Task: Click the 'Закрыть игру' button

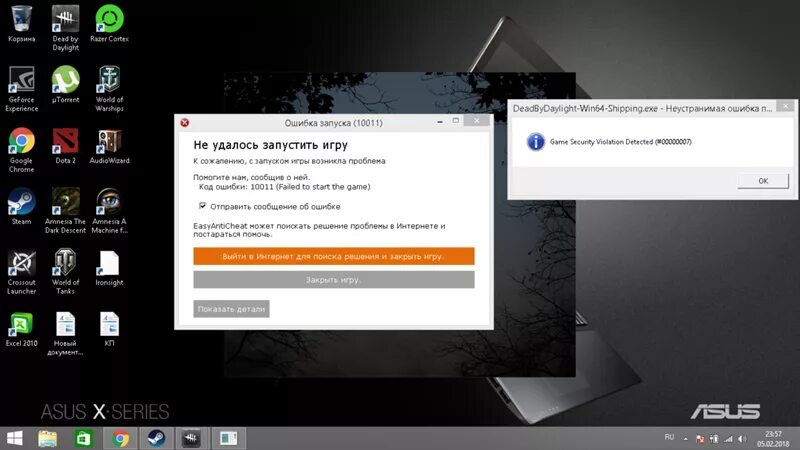Action: coord(334,280)
